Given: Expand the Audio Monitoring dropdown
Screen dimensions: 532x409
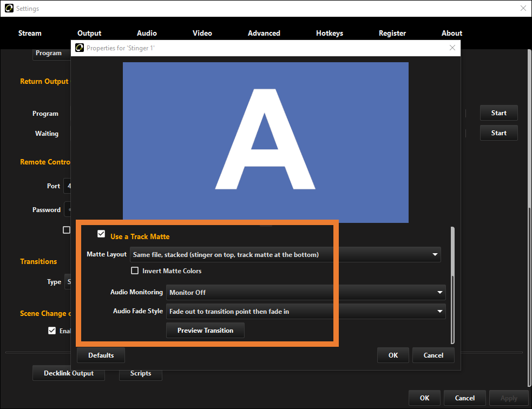Looking at the screenshot, I should pyautogui.click(x=305, y=293).
